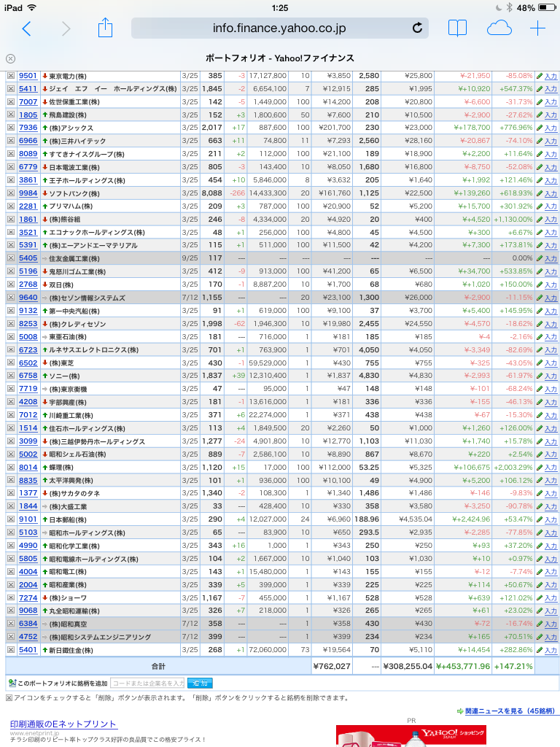Image resolution: width=560 pixels, height=747 pixels.
Task: Reload the page with refresh icon
Action: click(x=417, y=28)
